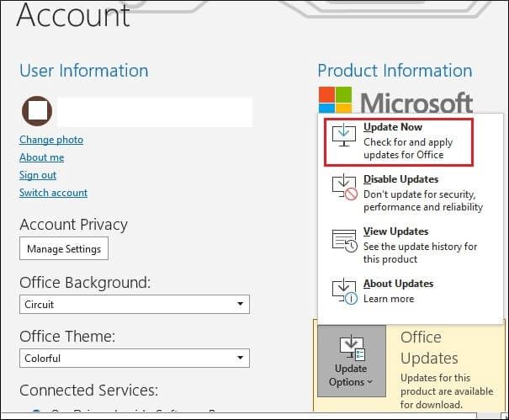Select Update Now menu entry
The image size is (509, 420).
(399, 142)
